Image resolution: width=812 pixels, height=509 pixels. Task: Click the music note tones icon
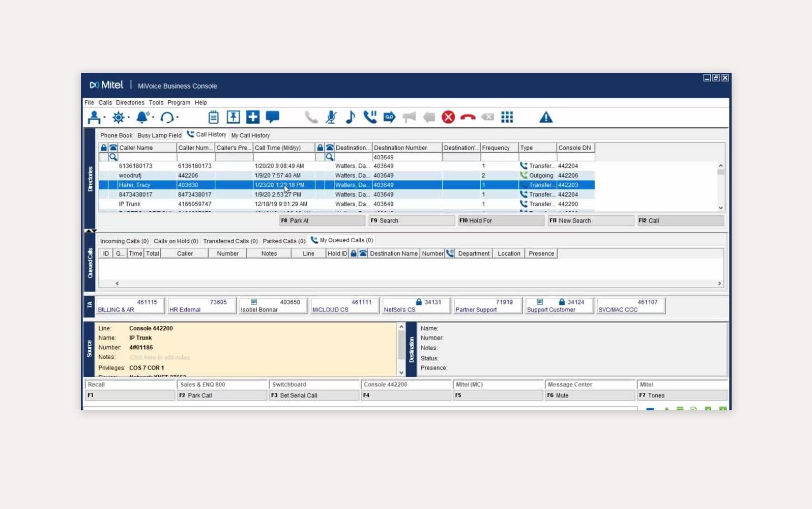pos(350,118)
